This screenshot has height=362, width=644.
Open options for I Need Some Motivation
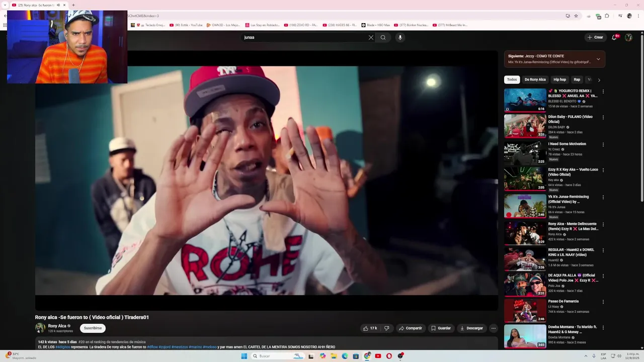tap(603, 144)
